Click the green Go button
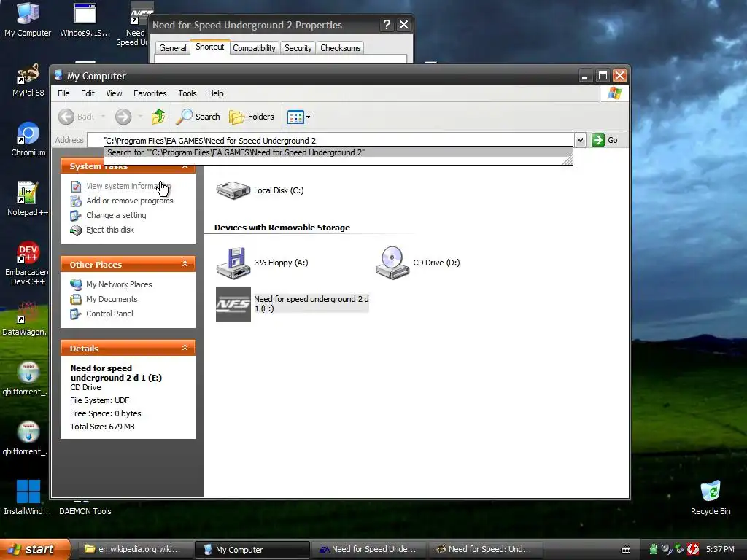 click(605, 140)
